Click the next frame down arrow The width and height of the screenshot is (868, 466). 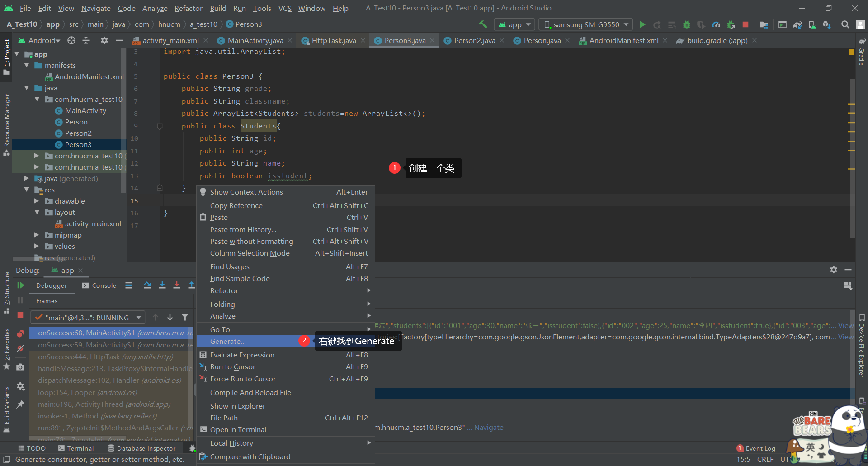[x=170, y=317]
